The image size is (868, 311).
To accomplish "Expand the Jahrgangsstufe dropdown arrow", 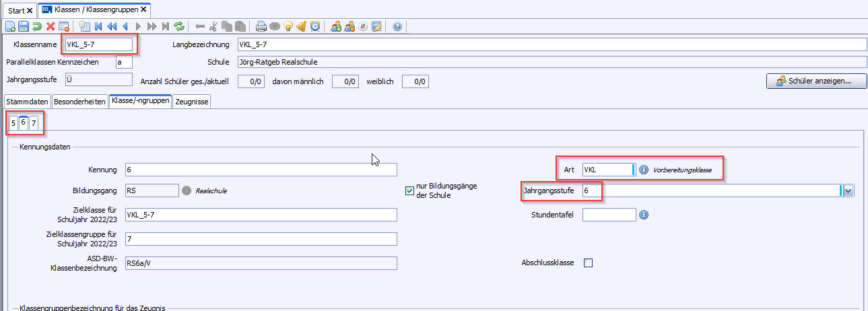I will 848,191.
